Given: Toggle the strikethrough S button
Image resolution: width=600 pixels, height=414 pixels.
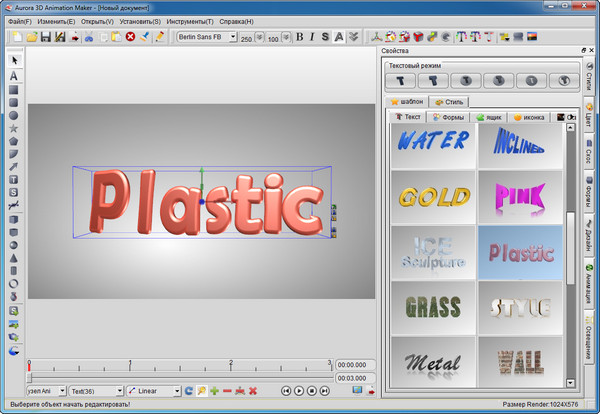Looking at the screenshot, I should tap(326, 37).
